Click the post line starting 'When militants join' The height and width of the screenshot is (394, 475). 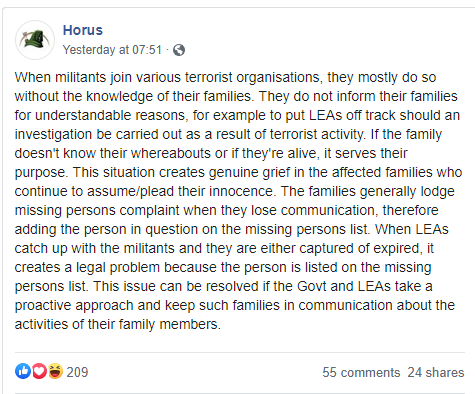pos(225,77)
